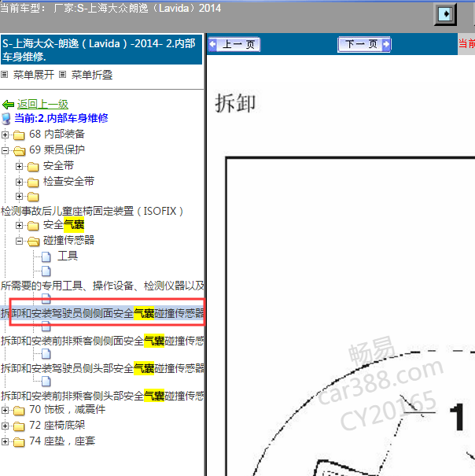Select the 碰撞传感器 tree item
This screenshot has width=475, height=476.
point(68,241)
